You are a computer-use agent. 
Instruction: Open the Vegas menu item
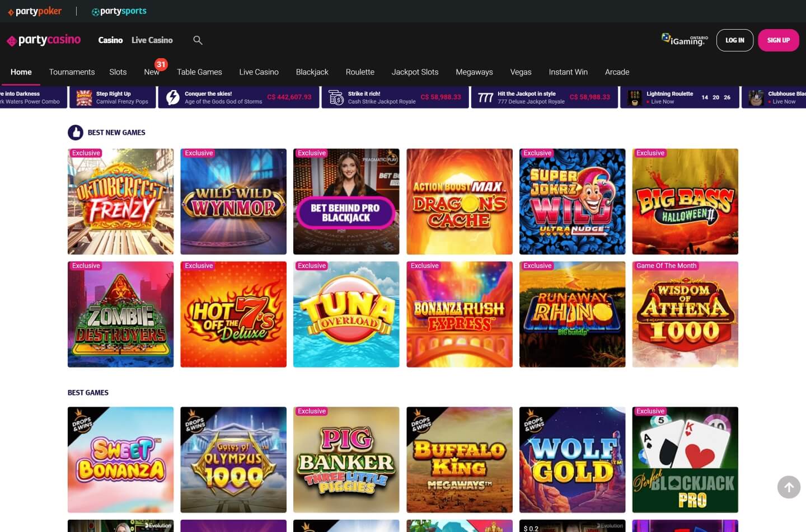coord(521,72)
